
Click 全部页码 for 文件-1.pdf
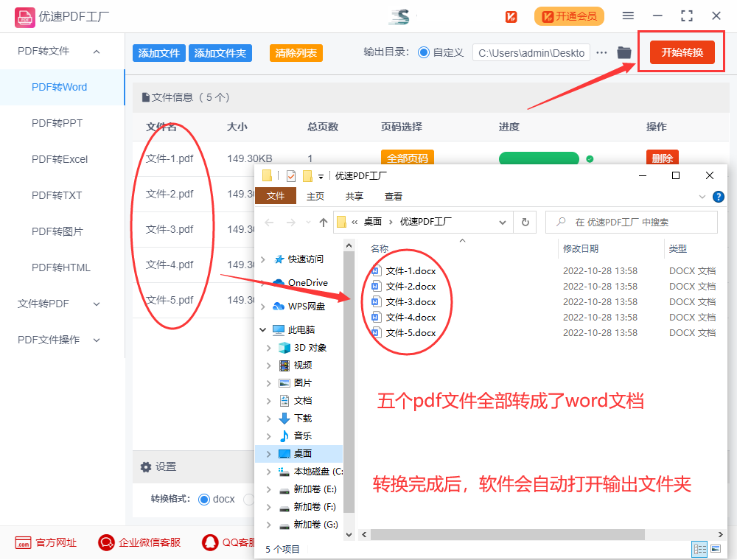408,158
